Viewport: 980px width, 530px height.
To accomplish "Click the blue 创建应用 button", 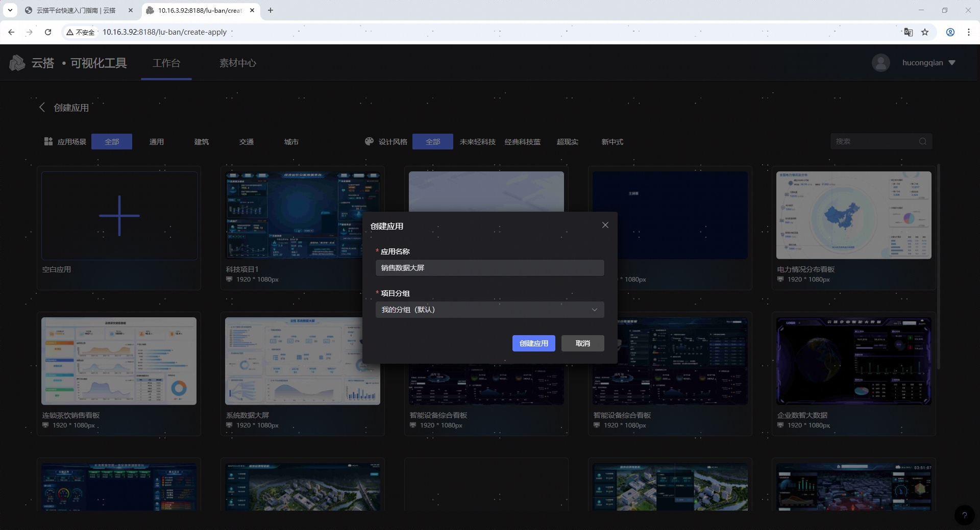I will coord(533,343).
